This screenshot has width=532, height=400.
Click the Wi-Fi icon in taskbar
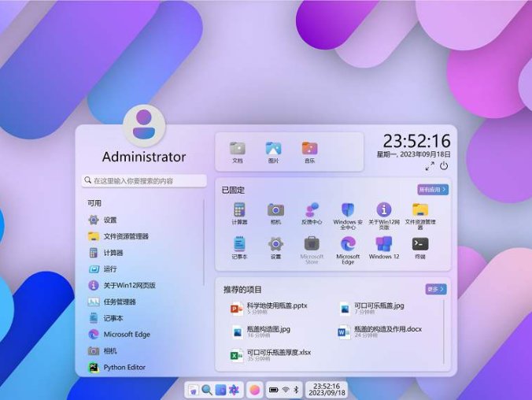286,390
